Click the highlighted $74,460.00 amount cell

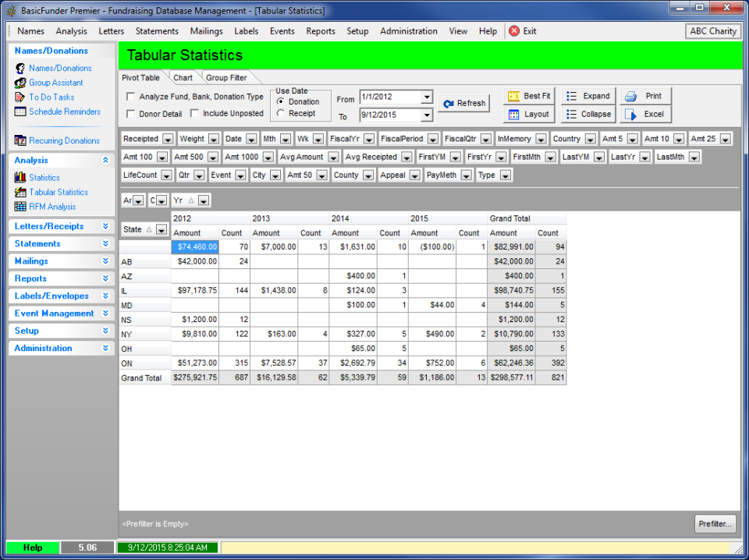point(193,246)
